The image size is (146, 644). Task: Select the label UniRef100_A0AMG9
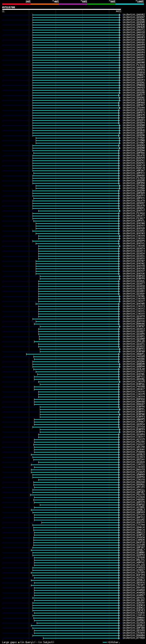(x=133, y=590)
